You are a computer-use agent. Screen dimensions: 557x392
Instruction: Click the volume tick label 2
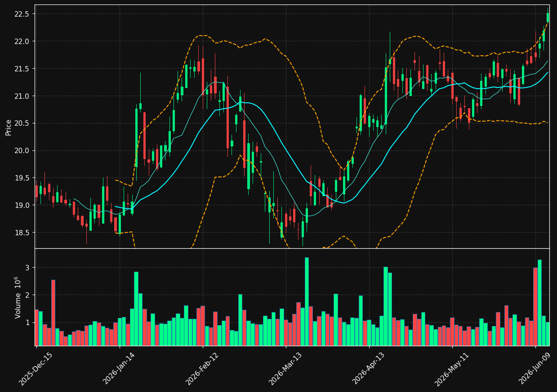tap(27, 295)
